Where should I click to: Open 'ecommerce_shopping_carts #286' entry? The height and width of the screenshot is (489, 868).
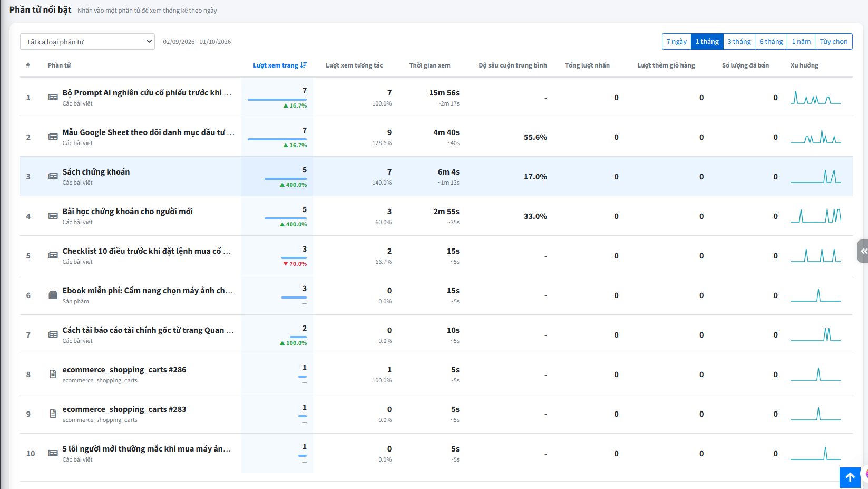[124, 370]
